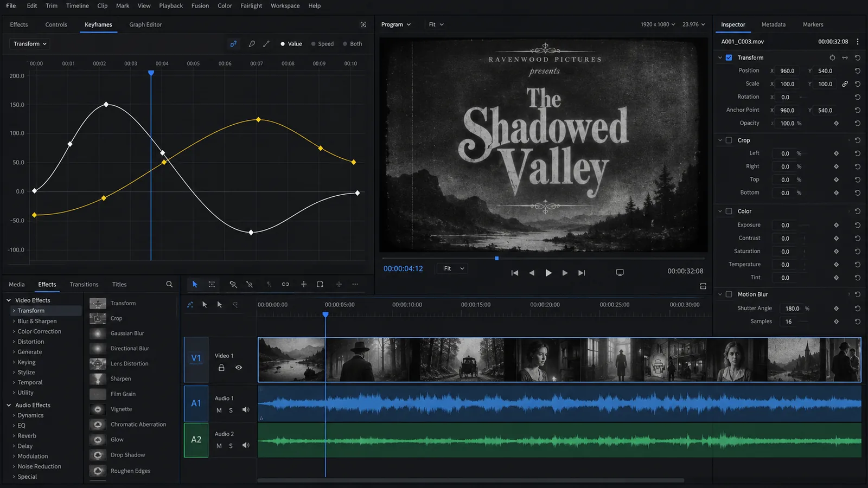Open Inspector clip options three-dot menu

(x=858, y=42)
